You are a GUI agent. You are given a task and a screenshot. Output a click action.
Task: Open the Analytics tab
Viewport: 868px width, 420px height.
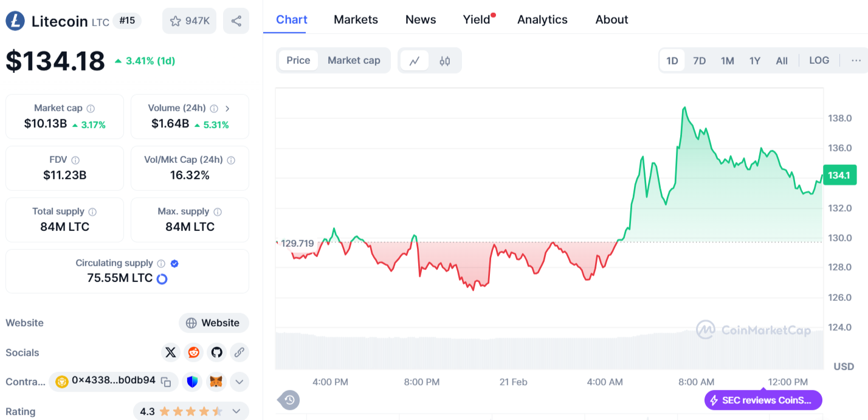pos(542,19)
